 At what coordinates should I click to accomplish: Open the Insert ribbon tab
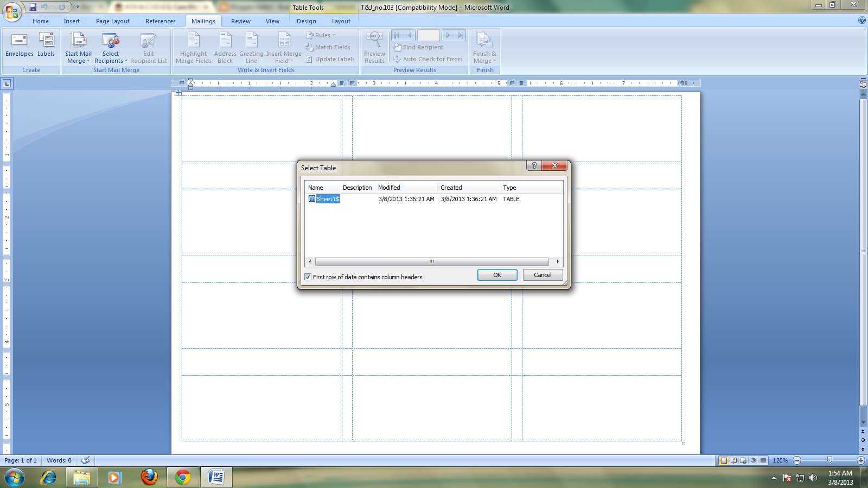(72, 21)
